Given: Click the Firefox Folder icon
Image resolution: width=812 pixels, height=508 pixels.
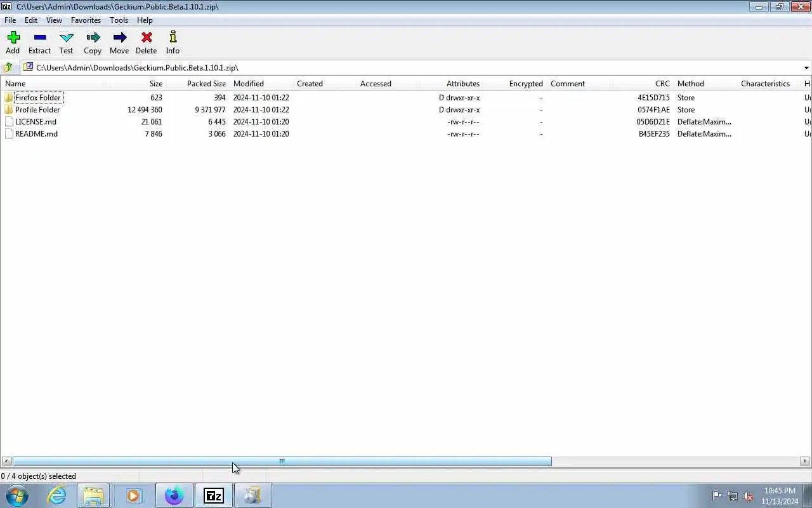Looking at the screenshot, I should [8, 98].
